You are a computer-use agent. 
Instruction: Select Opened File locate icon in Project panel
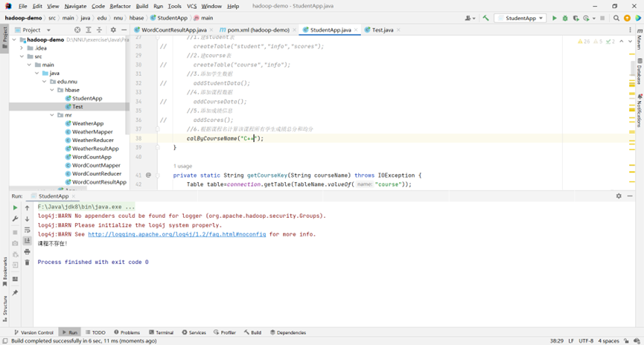point(77,30)
